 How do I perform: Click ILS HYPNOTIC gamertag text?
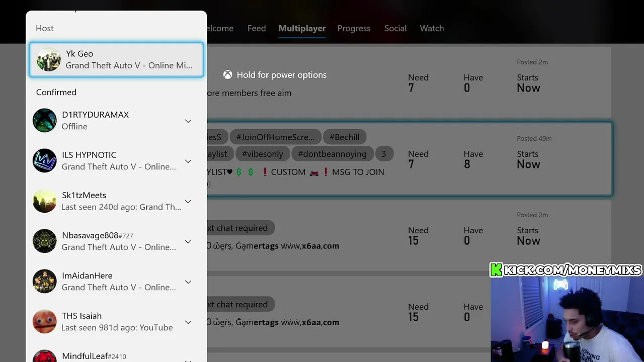tap(89, 155)
